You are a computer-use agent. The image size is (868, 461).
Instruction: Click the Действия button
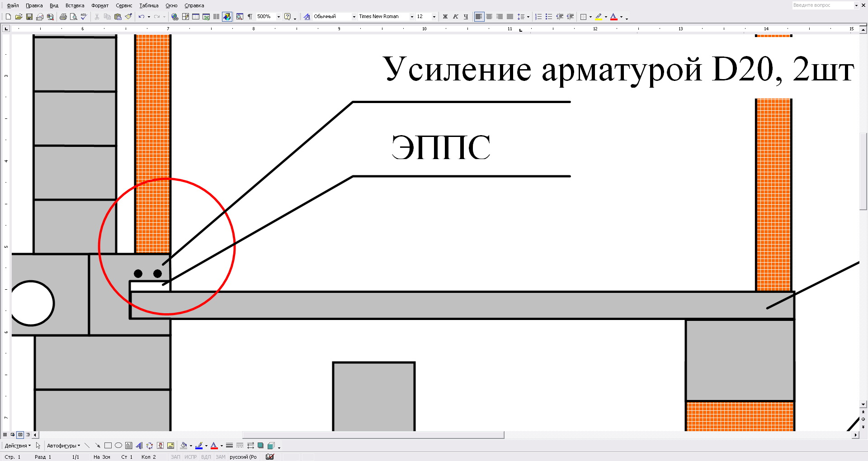tap(18, 446)
